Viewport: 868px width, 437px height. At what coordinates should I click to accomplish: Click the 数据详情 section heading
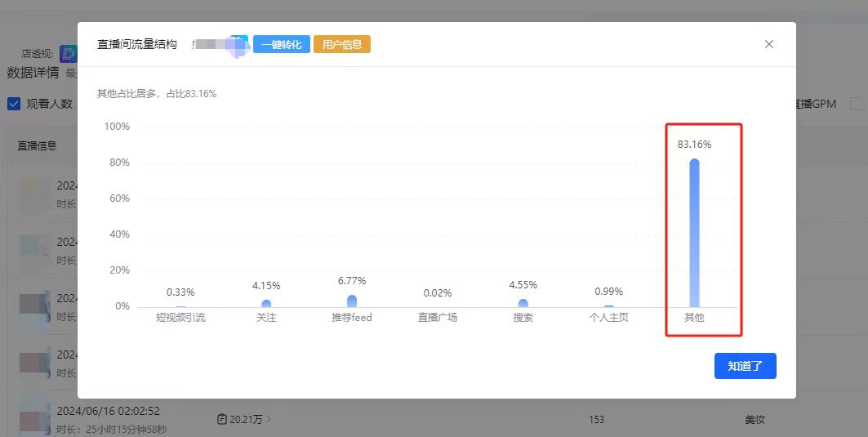click(x=33, y=73)
